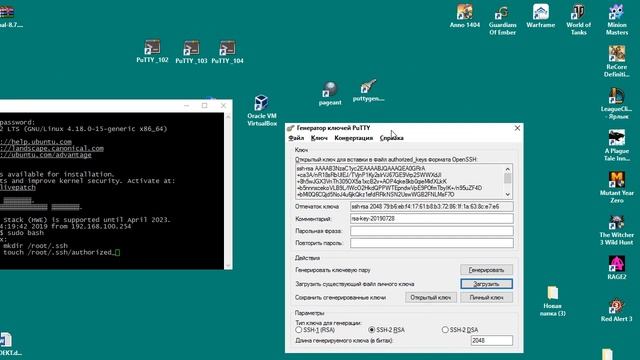The height and width of the screenshot is (360, 640).
Task: Close the PuTTY terminal window
Action: tap(223, 106)
